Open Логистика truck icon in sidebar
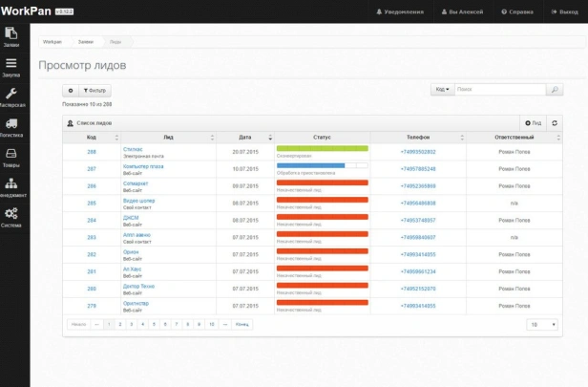 [x=11, y=127]
